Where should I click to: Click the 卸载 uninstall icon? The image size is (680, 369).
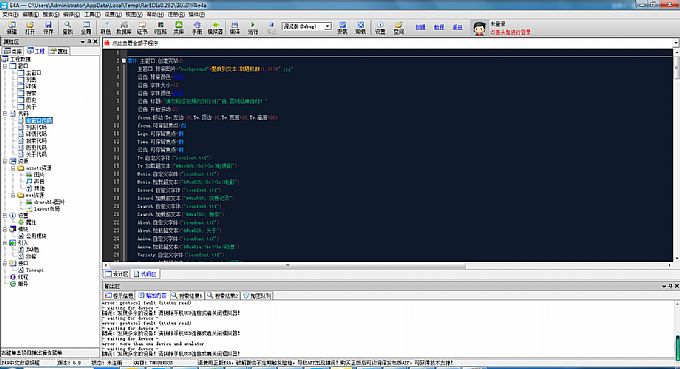(360, 28)
